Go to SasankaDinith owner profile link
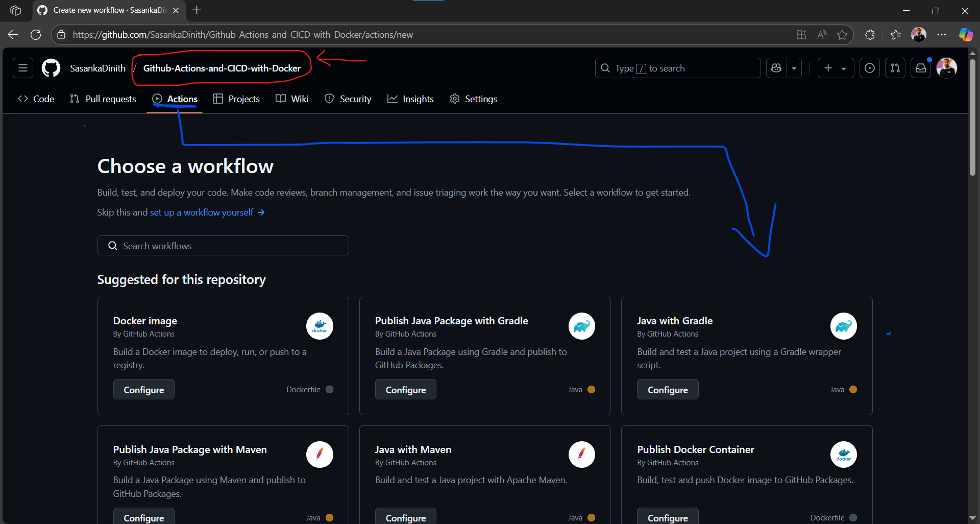980x524 pixels. coord(97,68)
